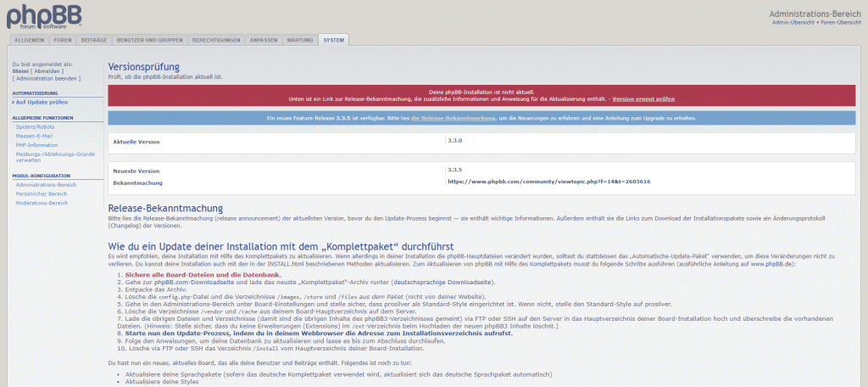Click the Release-Bekanntmachung section heading
This screenshot has width=868, height=387.
pos(165,209)
